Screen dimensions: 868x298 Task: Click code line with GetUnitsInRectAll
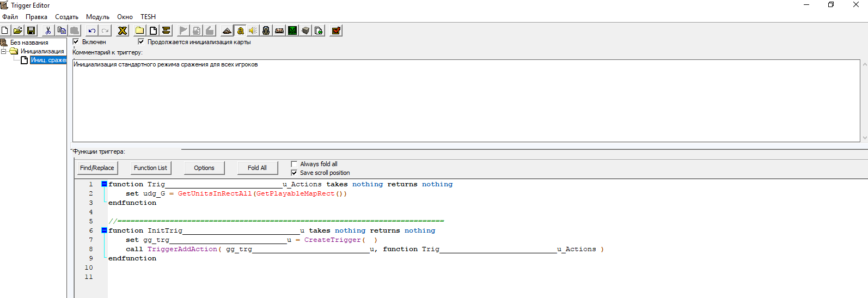(236, 193)
